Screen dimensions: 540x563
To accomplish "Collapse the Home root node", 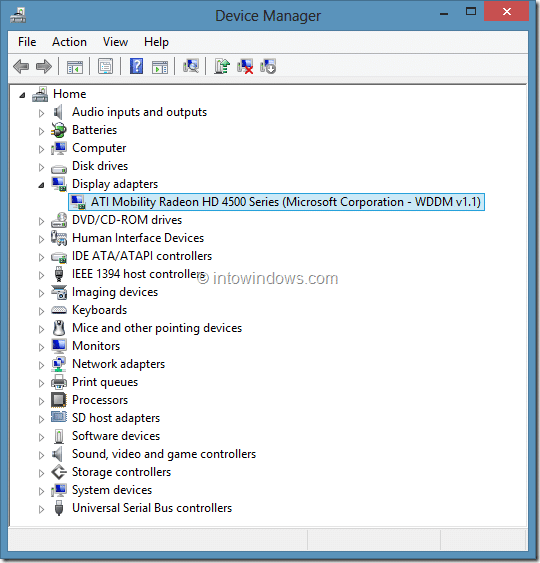I will coord(22,95).
